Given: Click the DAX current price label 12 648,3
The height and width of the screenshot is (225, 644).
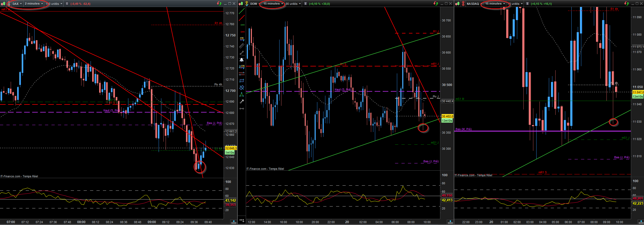Looking at the screenshot, I should click(x=231, y=148).
